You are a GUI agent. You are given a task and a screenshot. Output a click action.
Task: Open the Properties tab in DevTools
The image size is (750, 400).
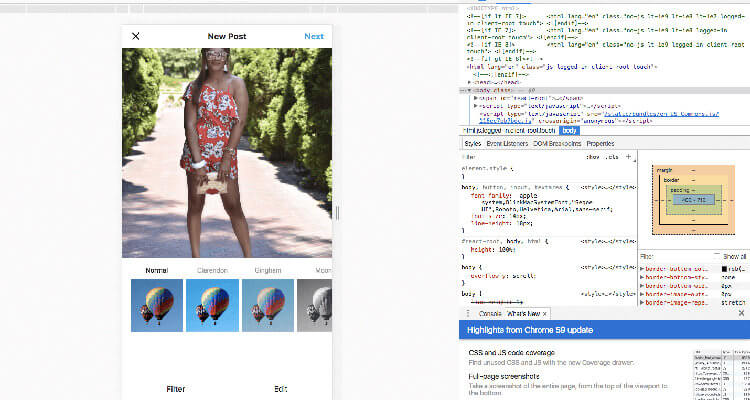600,144
